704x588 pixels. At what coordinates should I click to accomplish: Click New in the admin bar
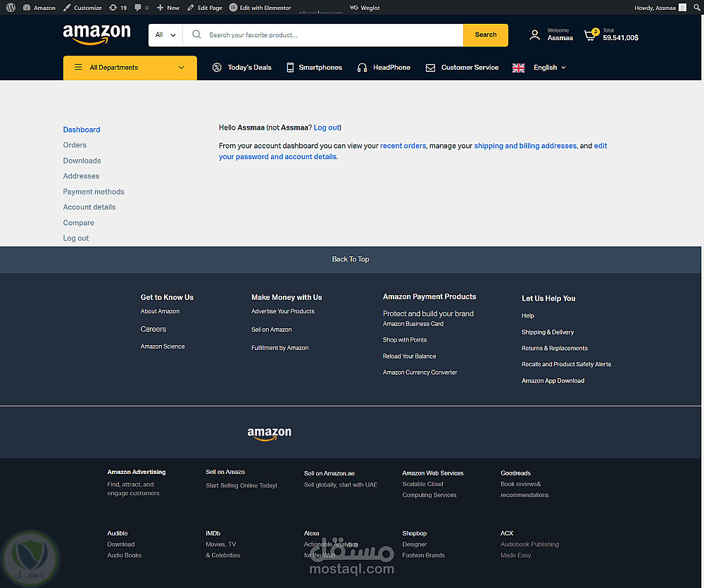point(168,8)
